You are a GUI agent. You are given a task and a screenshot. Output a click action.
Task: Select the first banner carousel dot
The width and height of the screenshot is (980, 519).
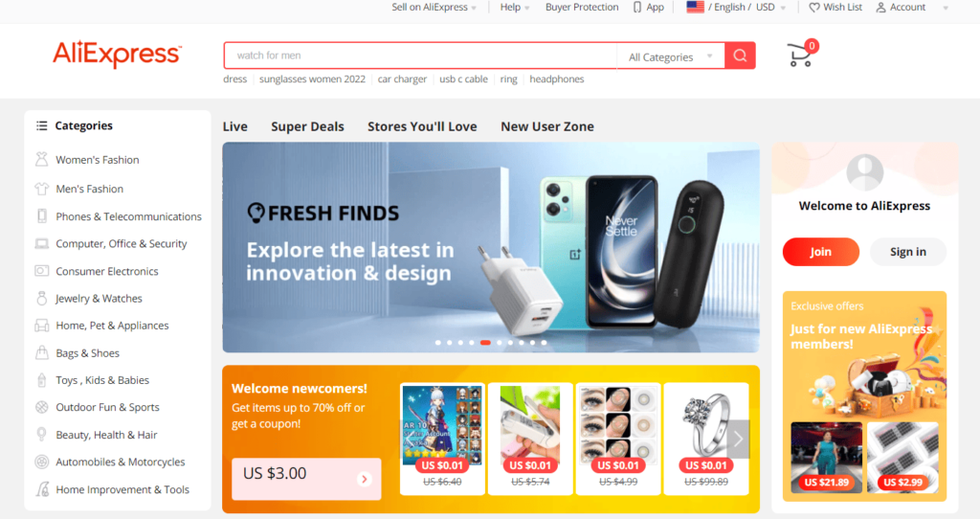pos(438,343)
